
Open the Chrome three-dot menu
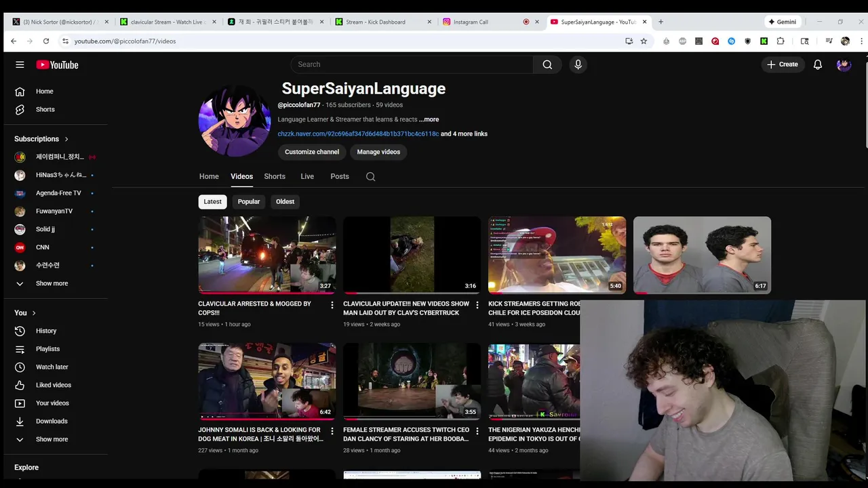click(x=861, y=41)
